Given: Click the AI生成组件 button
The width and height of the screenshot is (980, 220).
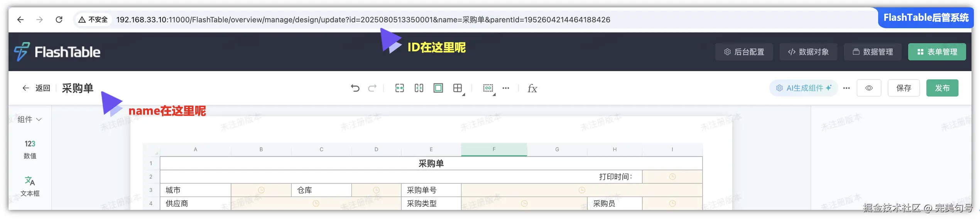Looking at the screenshot, I should coord(804,88).
